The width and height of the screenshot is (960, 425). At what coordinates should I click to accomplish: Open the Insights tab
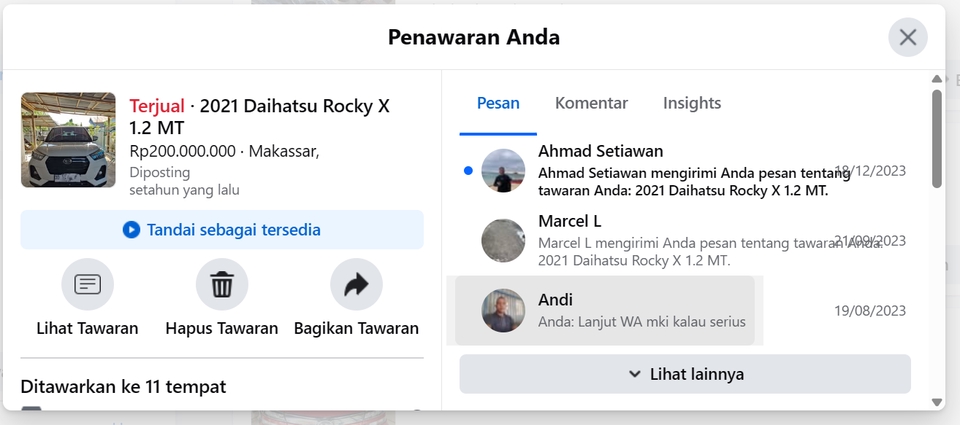click(x=692, y=103)
